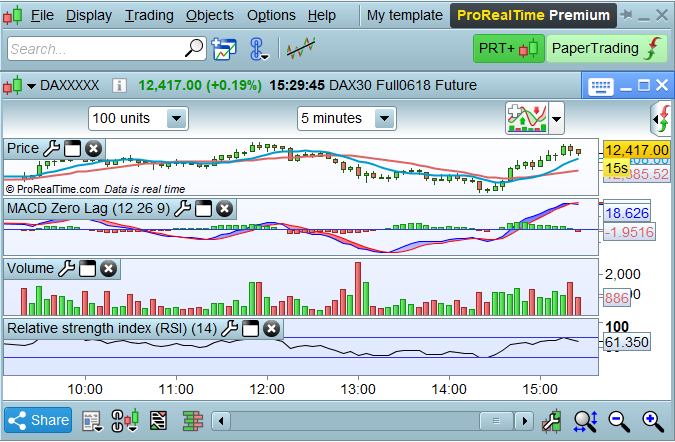Viewport: 675px width, 442px height.
Task: Show instrument info icon
Action: click(119, 86)
